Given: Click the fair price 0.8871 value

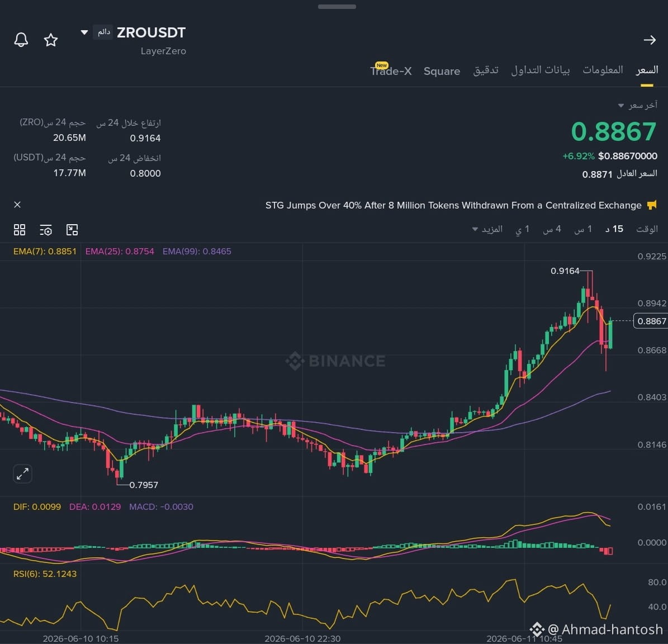Looking at the screenshot, I should (x=597, y=174).
